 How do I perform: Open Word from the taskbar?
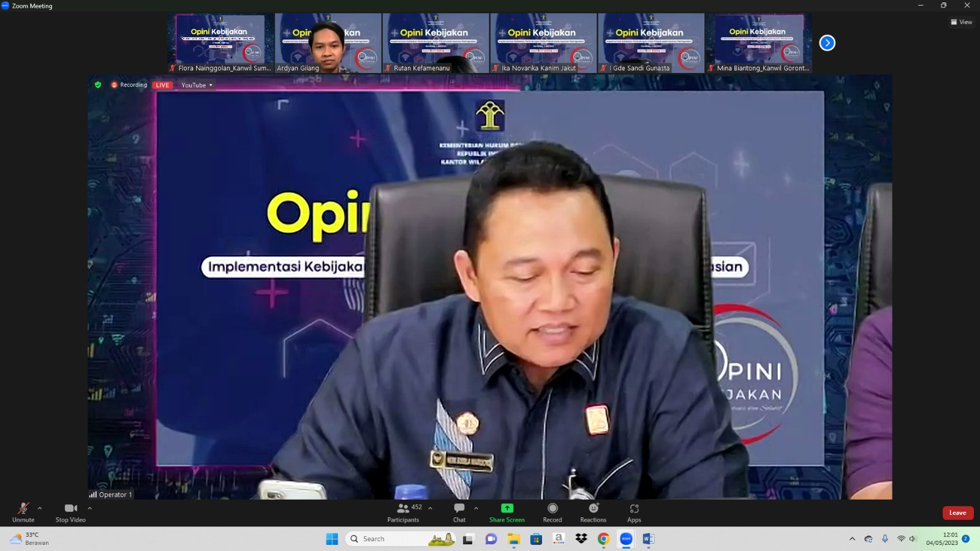[x=648, y=539]
